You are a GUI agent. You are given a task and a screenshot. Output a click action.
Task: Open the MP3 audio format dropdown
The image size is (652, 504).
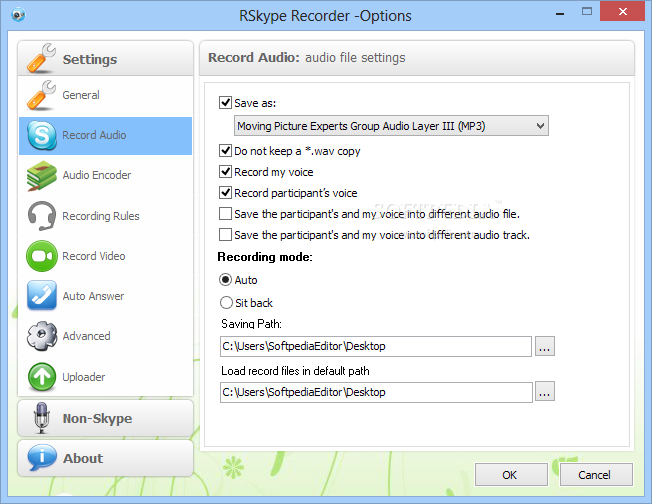pos(391,126)
